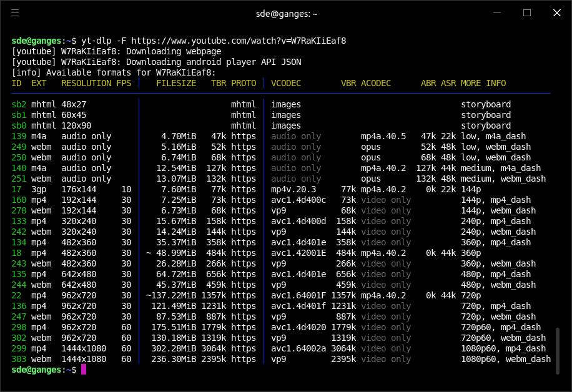
Task: Select the FILESIZE column header
Action: [175, 82]
